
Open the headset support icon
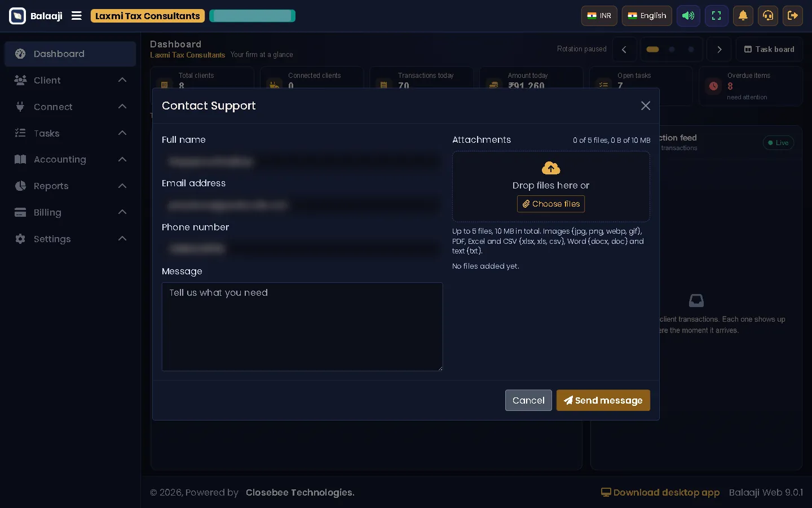tap(768, 16)
